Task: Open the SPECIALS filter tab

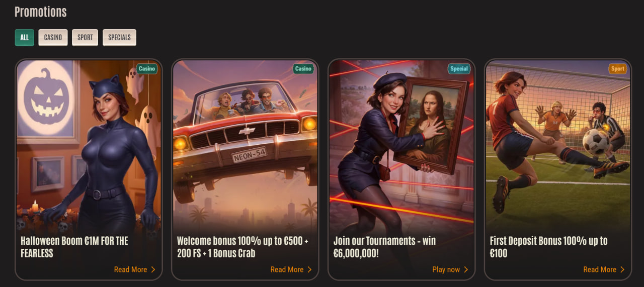Action: tap(119, 38)
